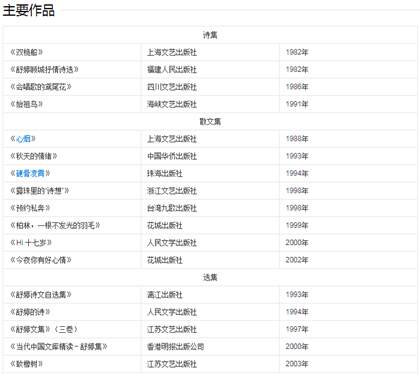This screenshot has width=420, height=375.
Task: Click the publisher 中国华侨出版社
Action: [172, 156]
